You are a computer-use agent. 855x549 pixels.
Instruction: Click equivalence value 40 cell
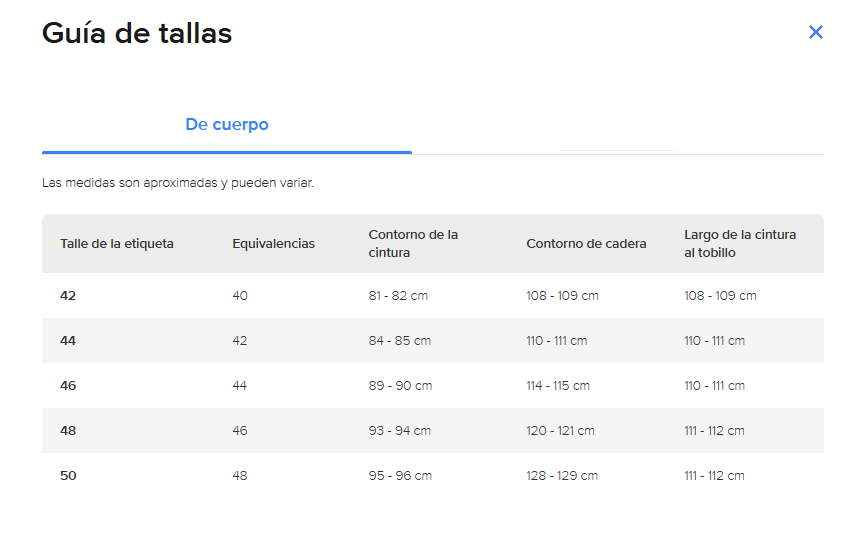tap(240, 296)
